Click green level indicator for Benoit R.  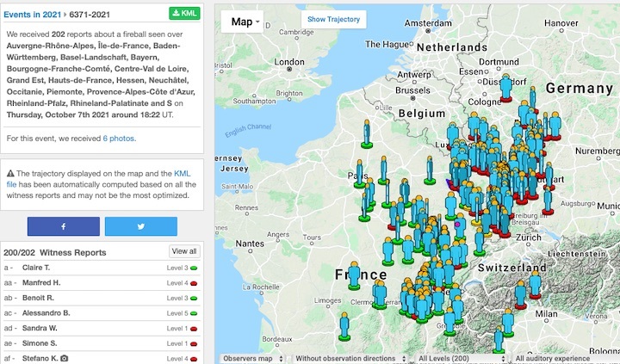coord(194,299)
